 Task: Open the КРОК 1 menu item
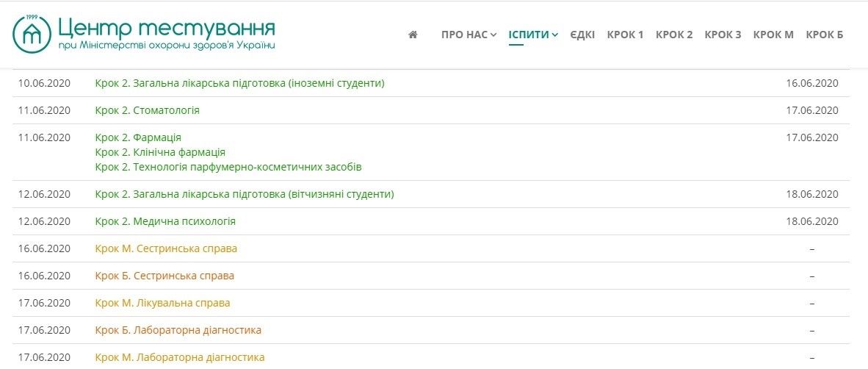[x=625, y=35]
